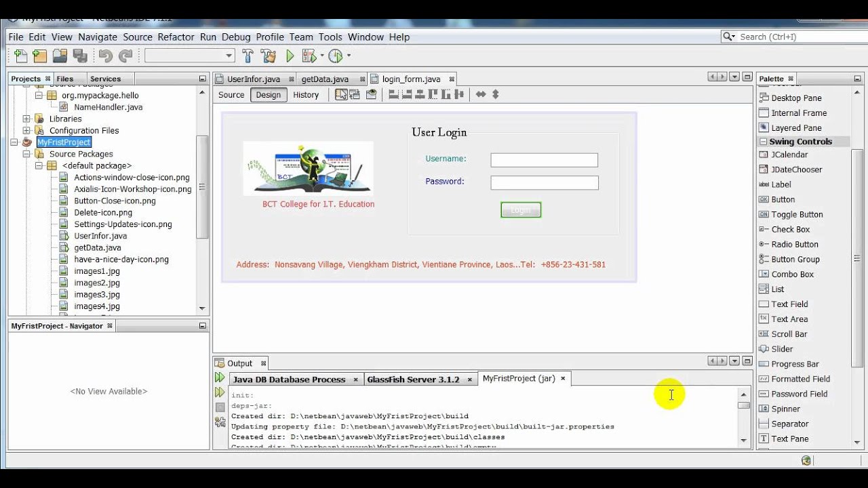Click the Build Project hammer icon
The height and width of the screenshot is (488, 868).
coord(248,56)
